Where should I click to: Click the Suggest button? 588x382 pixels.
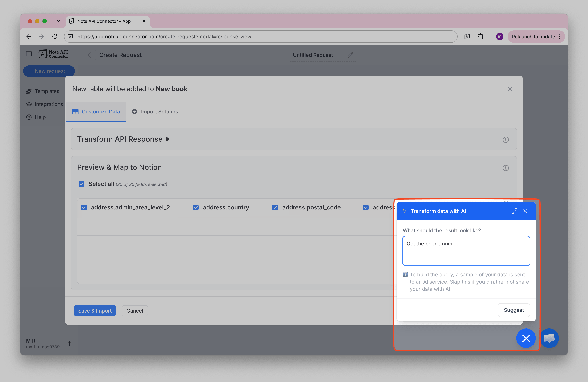click(x=514, y=310)
